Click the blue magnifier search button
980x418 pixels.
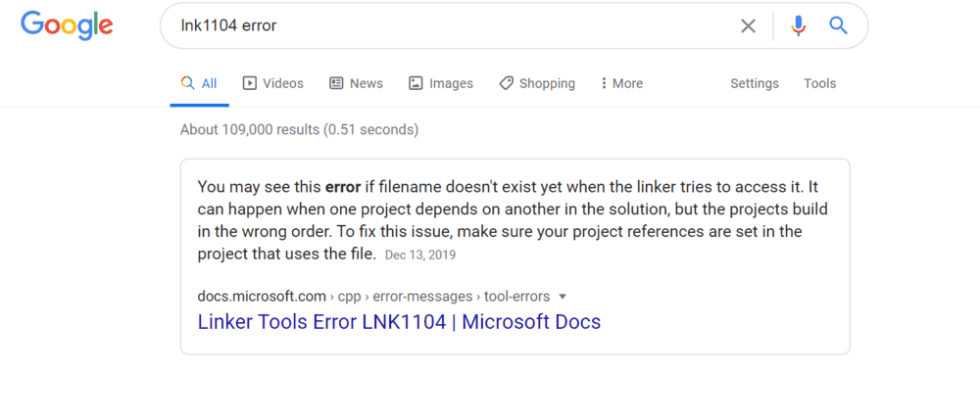[x=838, y=26]
